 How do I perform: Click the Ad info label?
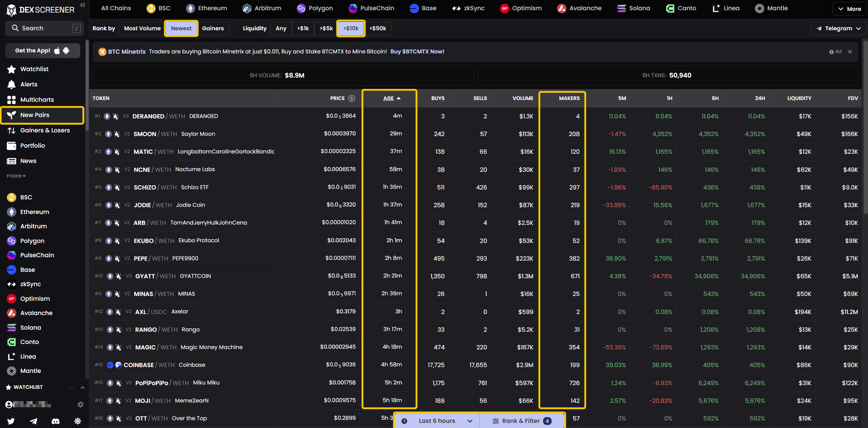click(835, 52)
